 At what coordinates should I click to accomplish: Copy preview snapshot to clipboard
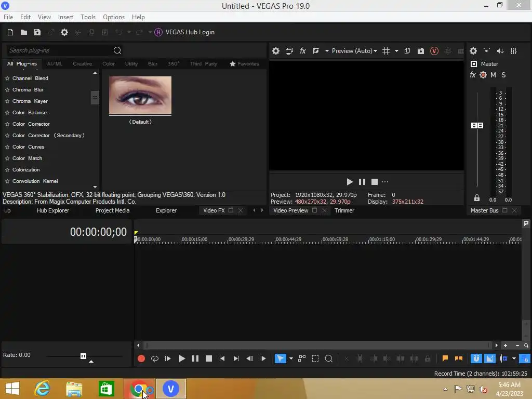coord(407,51)
